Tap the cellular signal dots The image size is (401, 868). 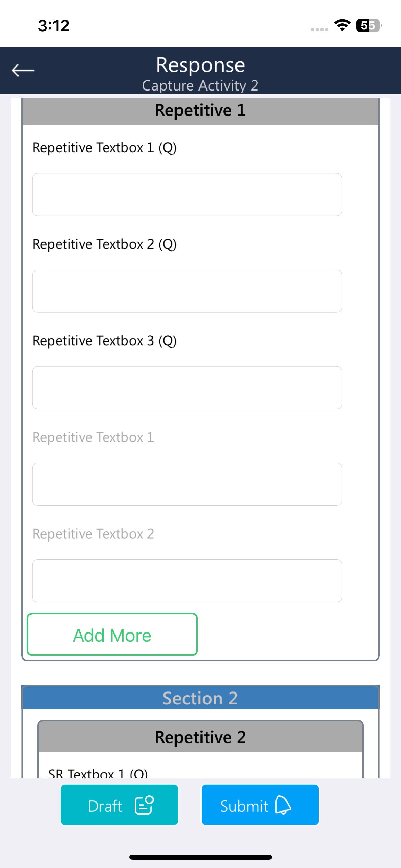(319, 29)
